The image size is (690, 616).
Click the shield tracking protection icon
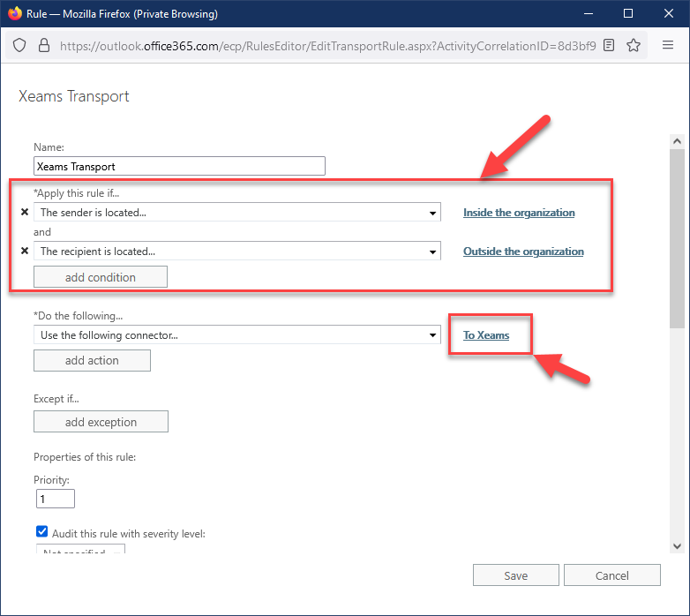tap(19, 45)
